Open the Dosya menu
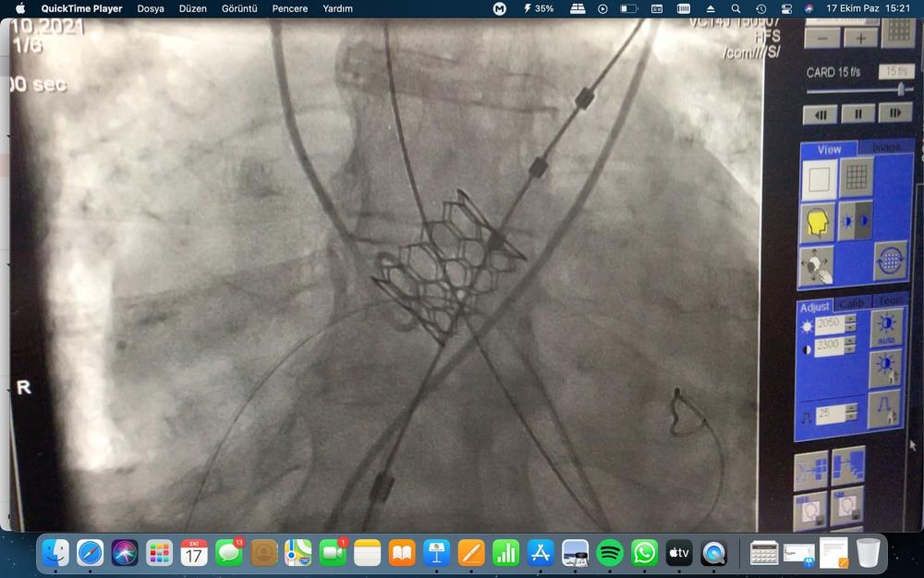The width and height of the screenshot is (924, 578). click(151, 8)
